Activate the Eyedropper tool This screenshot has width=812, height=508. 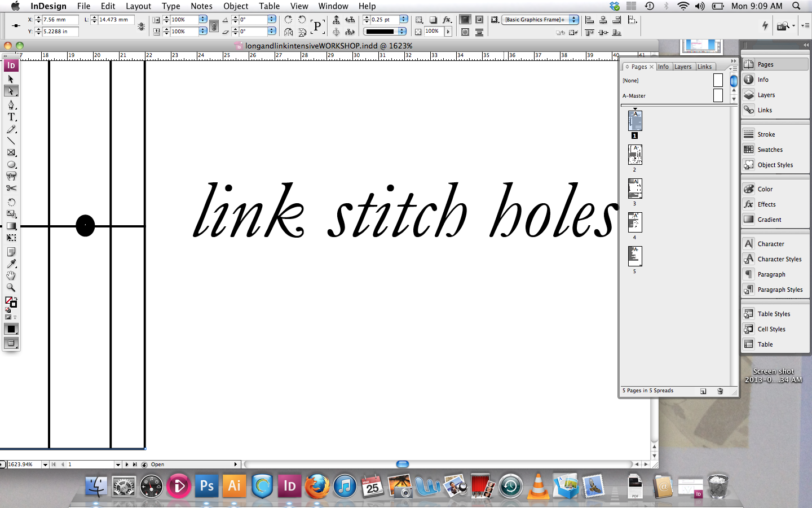click(11, 264)
